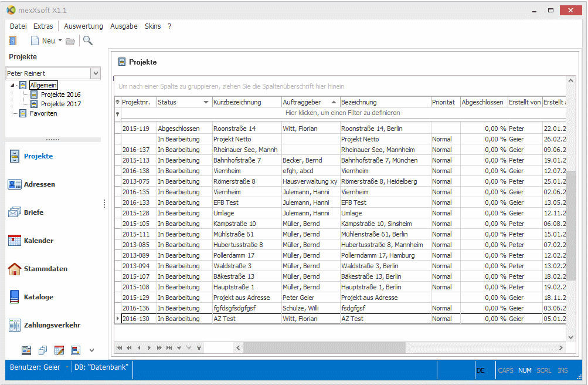
Task: Click the Projektnr. column header
Action: tap(139, 102)
